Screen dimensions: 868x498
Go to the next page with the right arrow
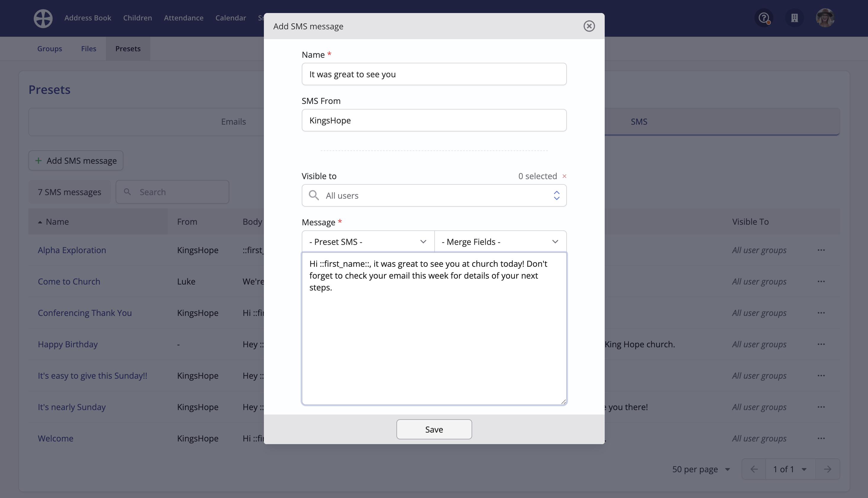827,469
